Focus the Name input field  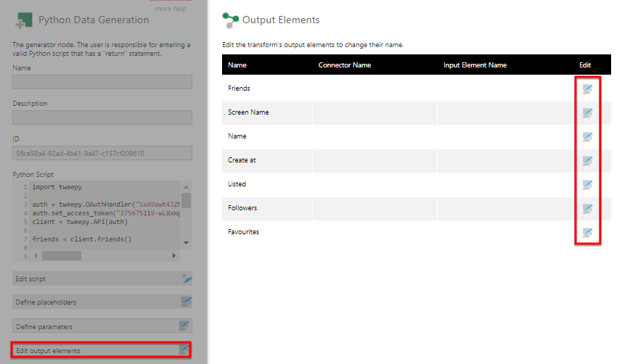click(102, 82)
